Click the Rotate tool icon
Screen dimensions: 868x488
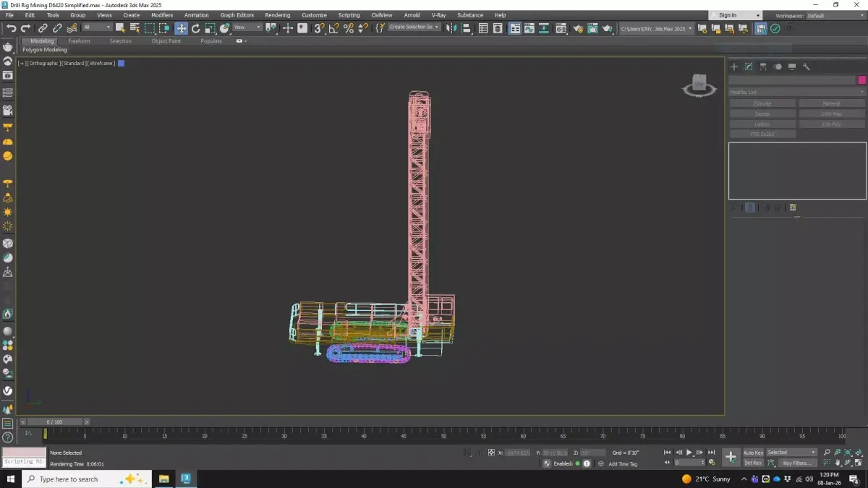[x=195, y=28]
